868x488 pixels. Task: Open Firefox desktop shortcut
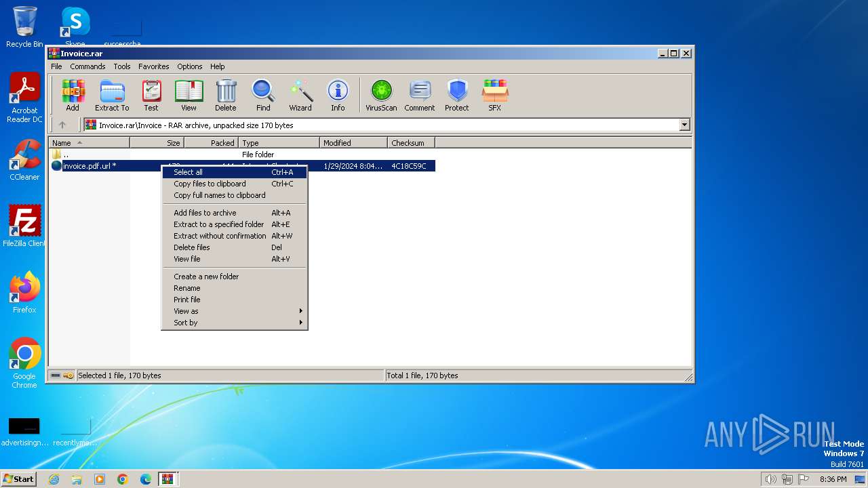pos(24,293)
